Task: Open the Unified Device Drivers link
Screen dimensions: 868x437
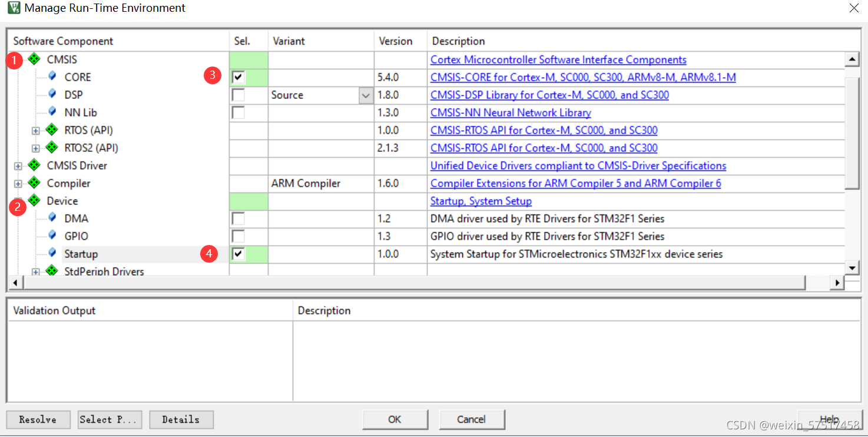Action: 578,165
